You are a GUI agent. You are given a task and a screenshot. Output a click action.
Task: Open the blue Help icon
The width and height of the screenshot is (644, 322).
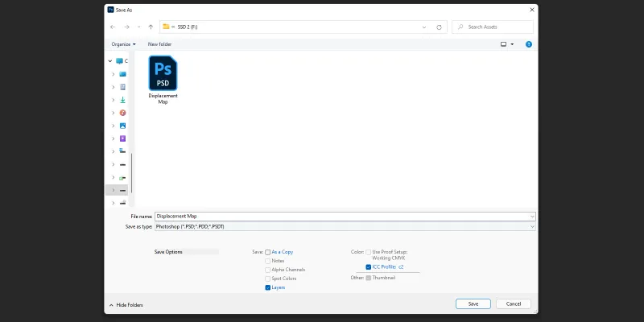529,44
